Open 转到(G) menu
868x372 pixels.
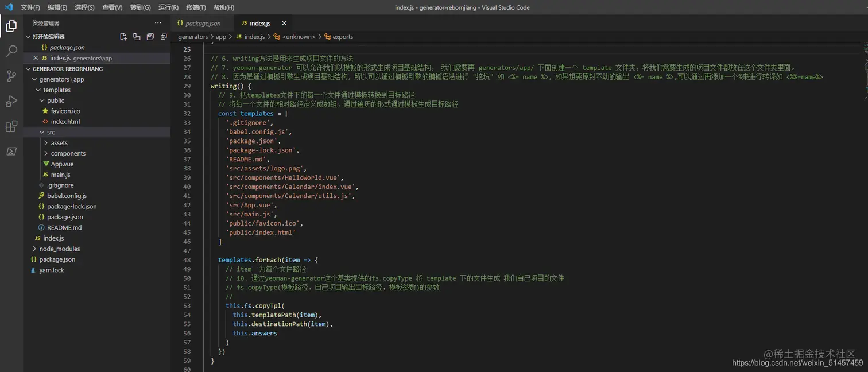(x=140, y=7)
